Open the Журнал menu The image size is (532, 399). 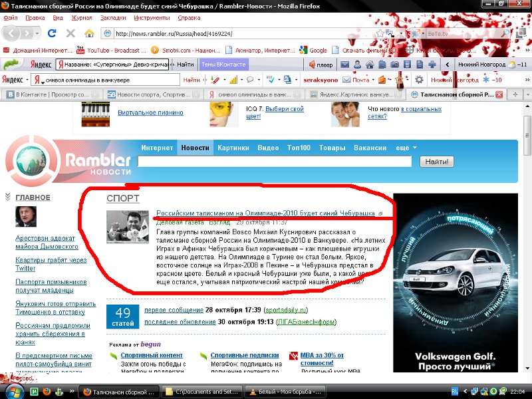coord(81,18)
